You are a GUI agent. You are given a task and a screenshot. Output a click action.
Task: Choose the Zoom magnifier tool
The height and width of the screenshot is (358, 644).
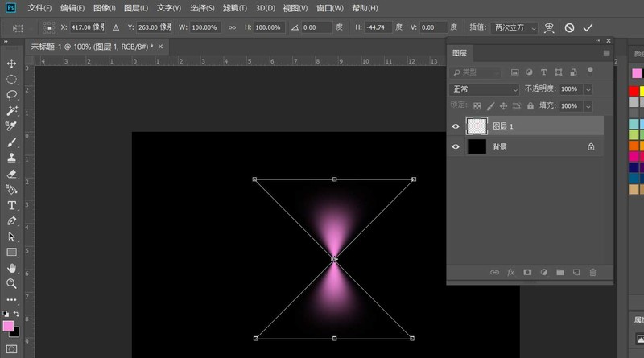pos(11,284)
